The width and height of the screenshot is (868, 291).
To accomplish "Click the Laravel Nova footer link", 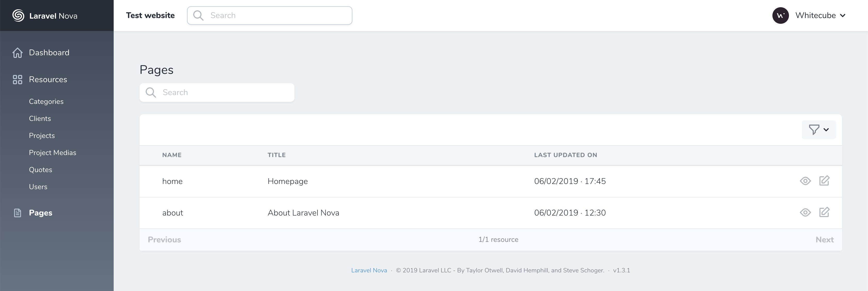I will point(369,270).
